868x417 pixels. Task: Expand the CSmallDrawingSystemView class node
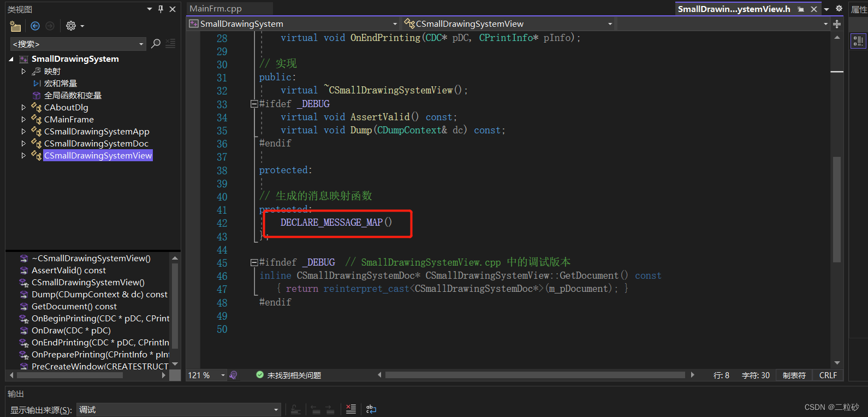click(23, 155)
